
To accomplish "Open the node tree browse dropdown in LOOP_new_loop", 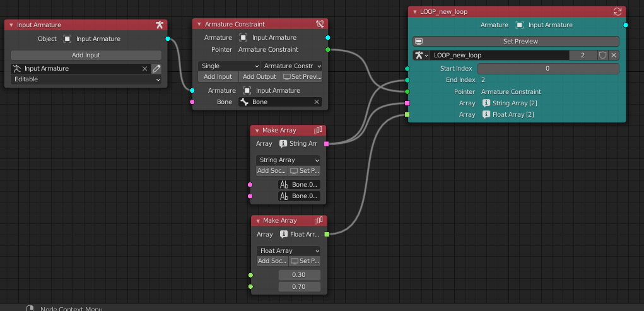I will (x=421, y=55).
